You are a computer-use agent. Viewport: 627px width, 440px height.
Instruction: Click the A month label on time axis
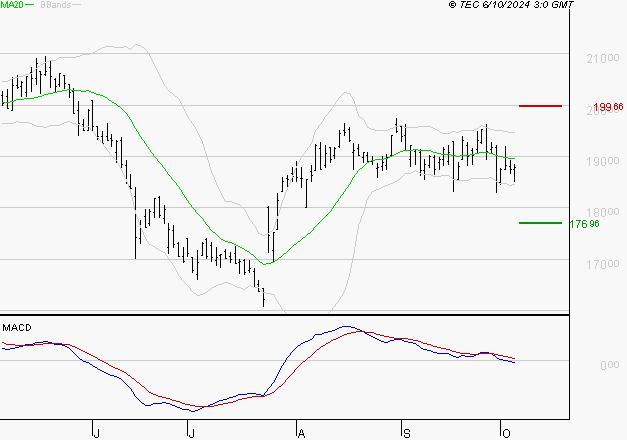point(302,433)
